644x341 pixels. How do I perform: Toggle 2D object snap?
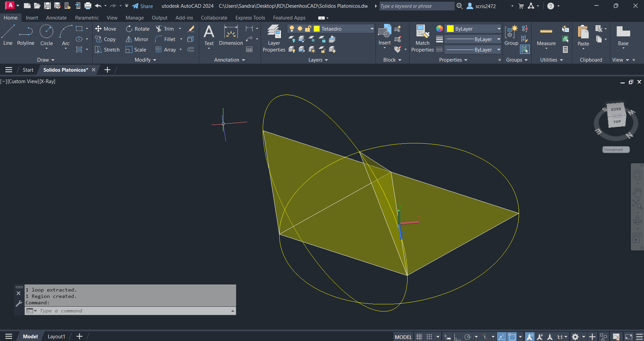coord(512,337)
